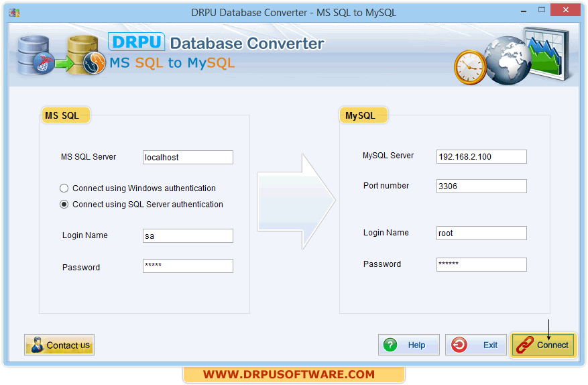The image size is (588, 385).
Task: Click the Contact us button
Action: (59, 345)
